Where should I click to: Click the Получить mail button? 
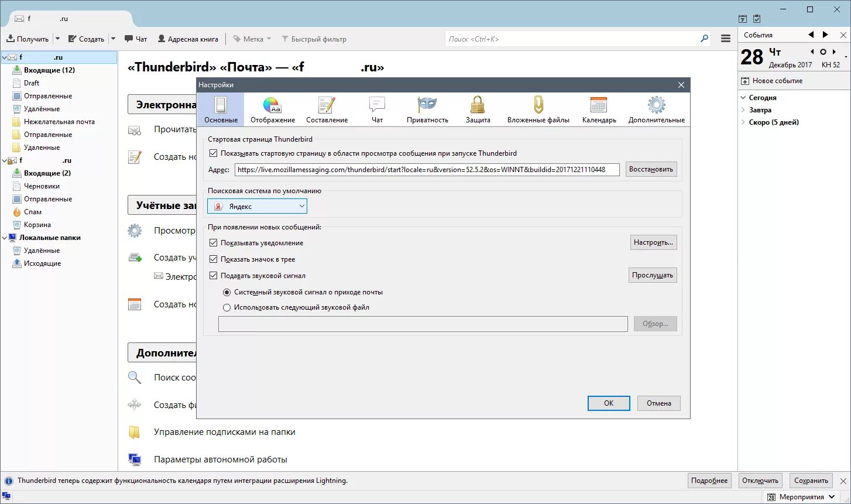pyautogui.click(x=28, y=39)
